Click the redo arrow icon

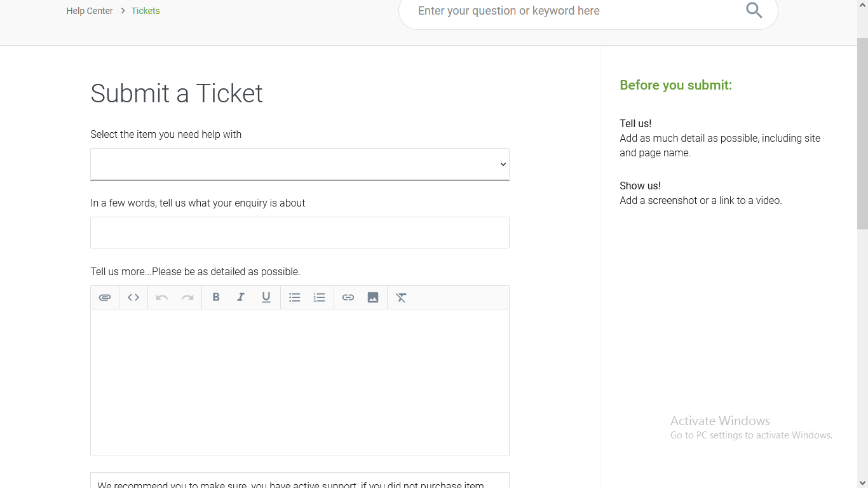(x=187, y=297)
